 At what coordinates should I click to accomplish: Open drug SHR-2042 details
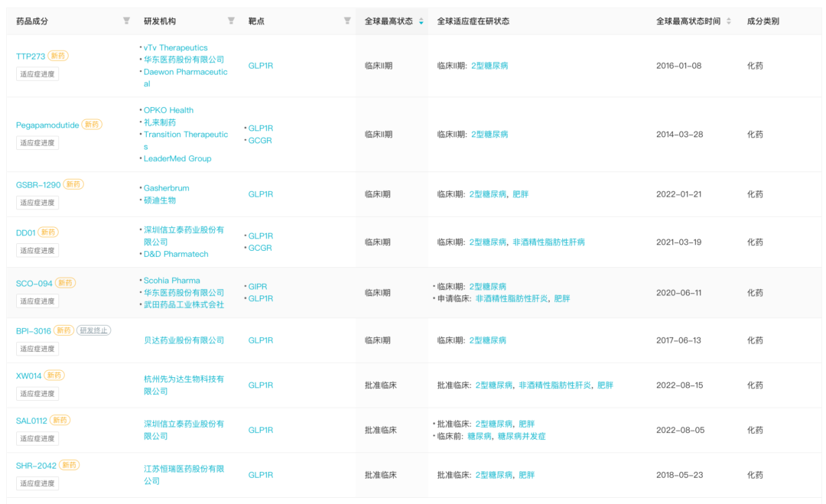(36, 466)
